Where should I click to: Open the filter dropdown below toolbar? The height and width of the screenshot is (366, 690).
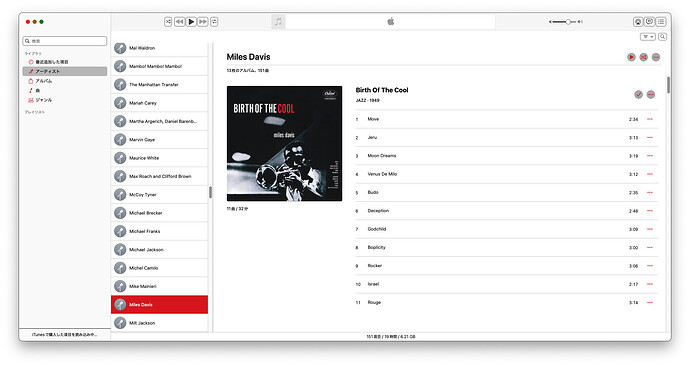(648, 37)
